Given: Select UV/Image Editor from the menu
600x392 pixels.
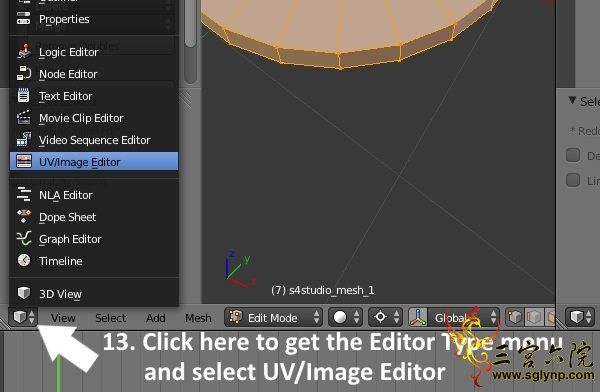Looking at the screenshot, I should tap(94, 162).
